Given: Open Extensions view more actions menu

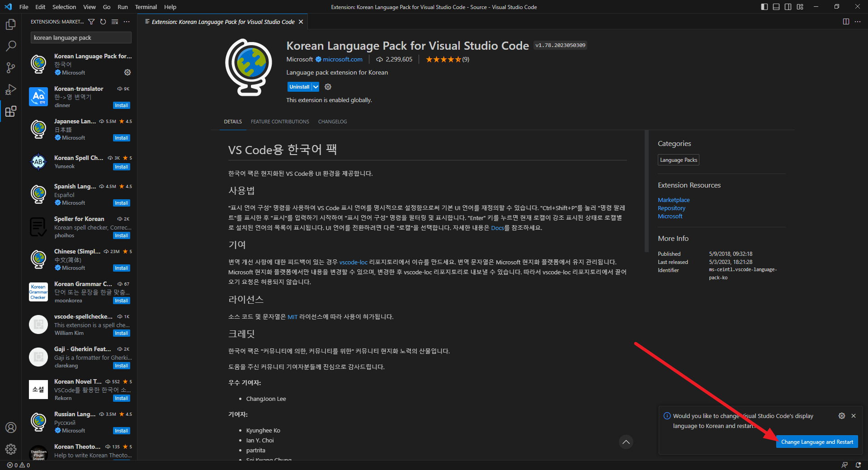Looking at the screenshot, I should [127, 22].
